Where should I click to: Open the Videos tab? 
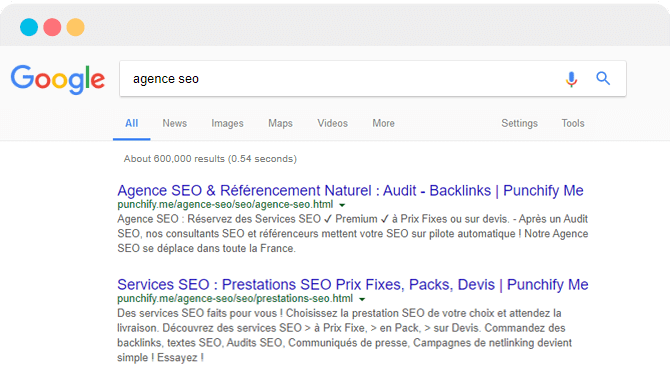coord(332,123)
